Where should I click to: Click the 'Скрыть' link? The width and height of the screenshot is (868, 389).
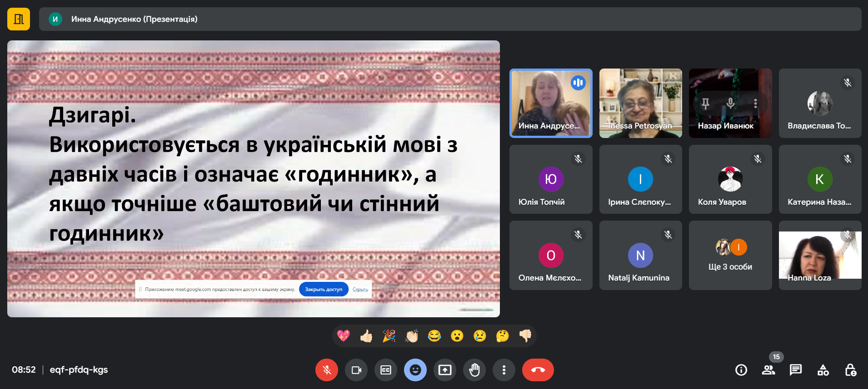360,289
